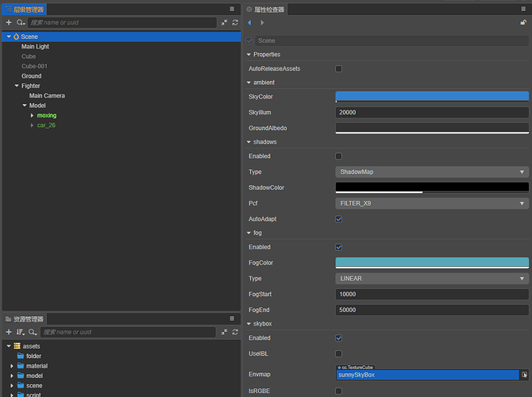Click the add node plus icon in hierarchy panel

pyautogui.click(x=9, y=22)
